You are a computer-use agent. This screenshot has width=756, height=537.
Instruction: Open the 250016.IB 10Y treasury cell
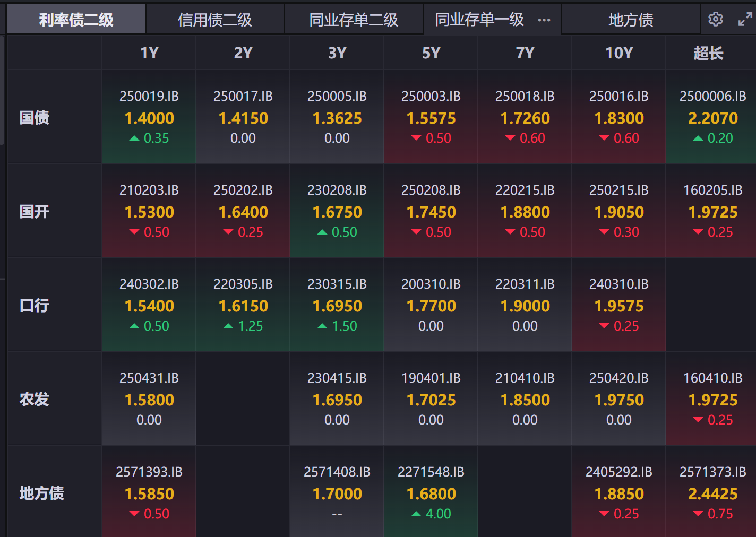[619, 117]
